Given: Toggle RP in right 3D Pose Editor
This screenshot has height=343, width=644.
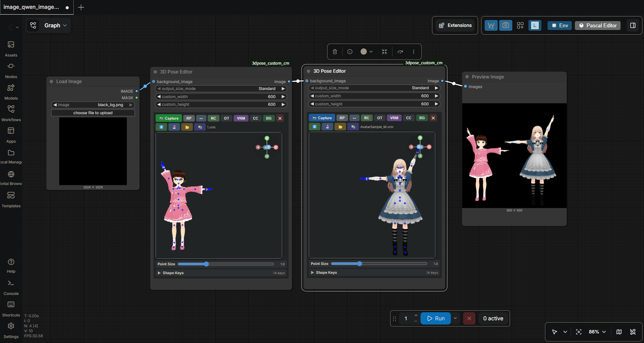Looking at the screenshot, I should (x=342, y=118).
